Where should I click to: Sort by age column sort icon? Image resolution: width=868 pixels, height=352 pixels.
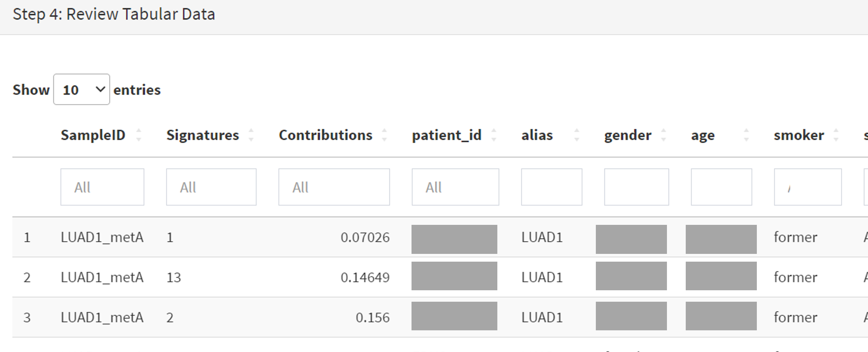point(746,135)
